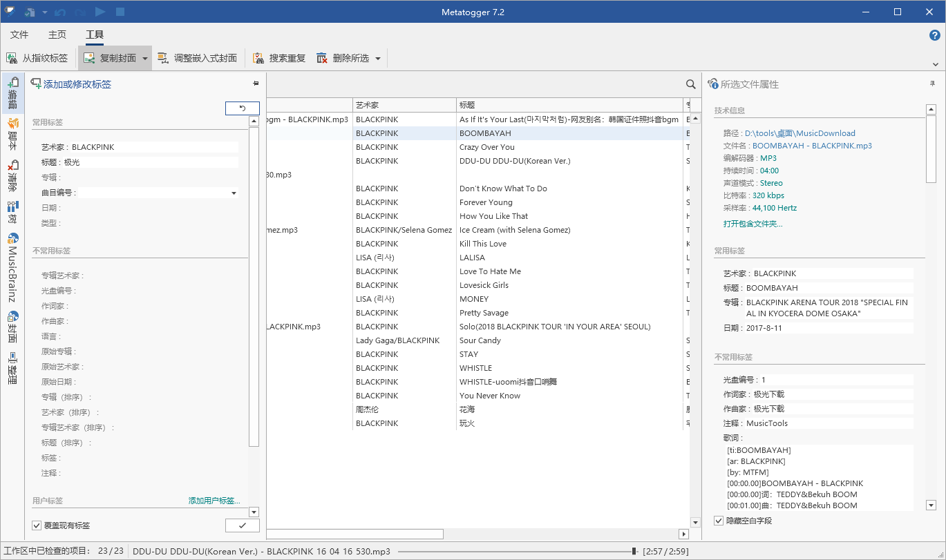Image resolution: width=946 pixels, height=560 pixels.
Task: Open the 清除 sidebar tab
Action: pyautogui.click(x=12, y=176)
